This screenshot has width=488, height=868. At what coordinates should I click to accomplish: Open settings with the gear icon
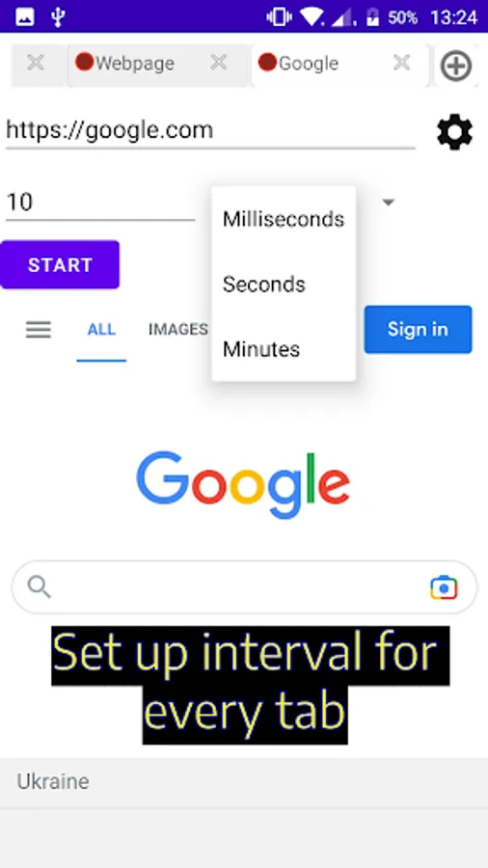(455, 132)
